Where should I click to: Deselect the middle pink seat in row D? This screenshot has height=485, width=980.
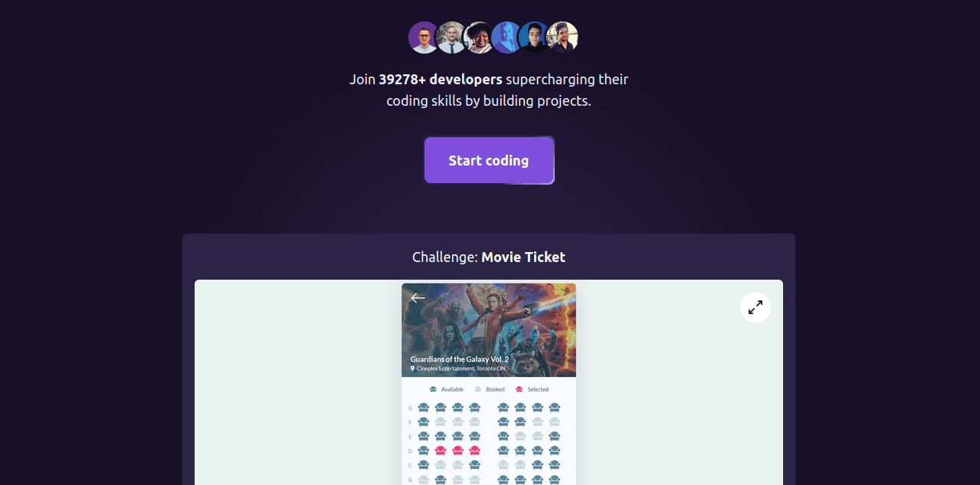457,451
